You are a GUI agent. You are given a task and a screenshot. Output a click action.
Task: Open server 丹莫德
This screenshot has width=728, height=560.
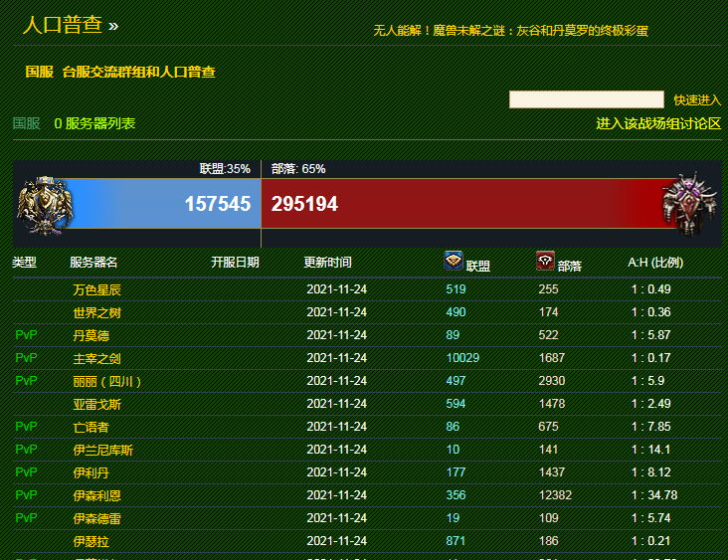point(91,336)
